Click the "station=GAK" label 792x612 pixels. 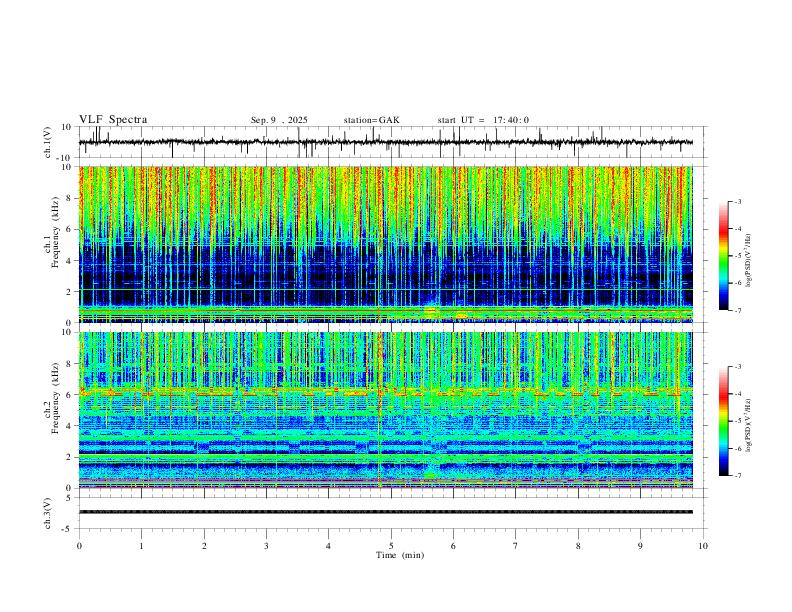(x=371, y=120)
